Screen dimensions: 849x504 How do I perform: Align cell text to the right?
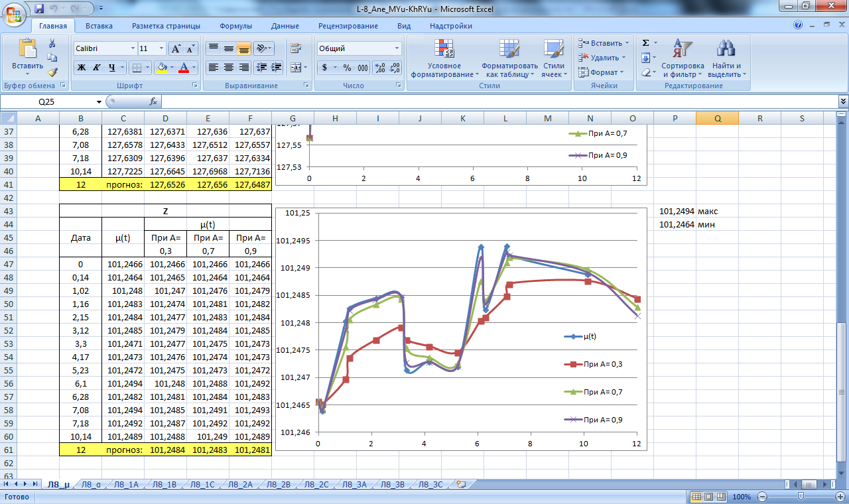click(243, 67)
